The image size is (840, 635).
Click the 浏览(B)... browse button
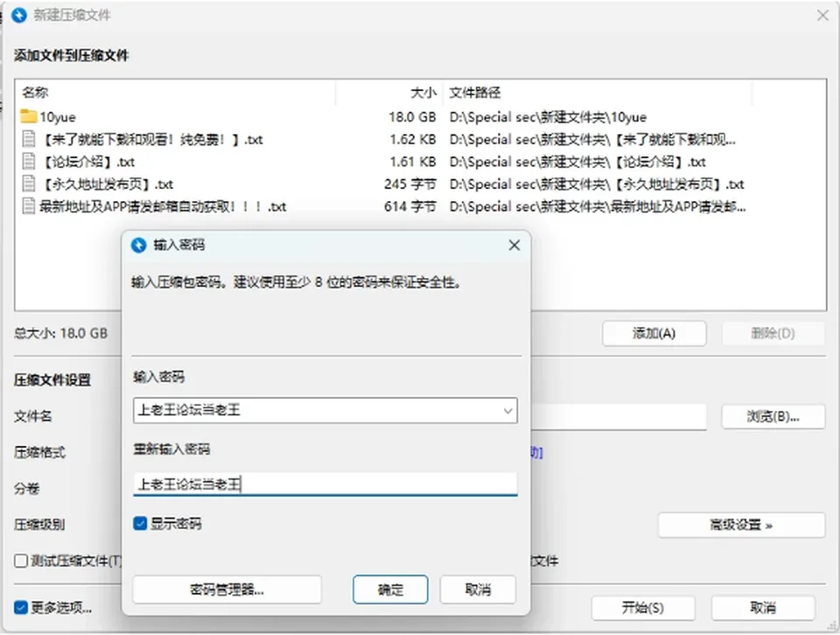773,416
